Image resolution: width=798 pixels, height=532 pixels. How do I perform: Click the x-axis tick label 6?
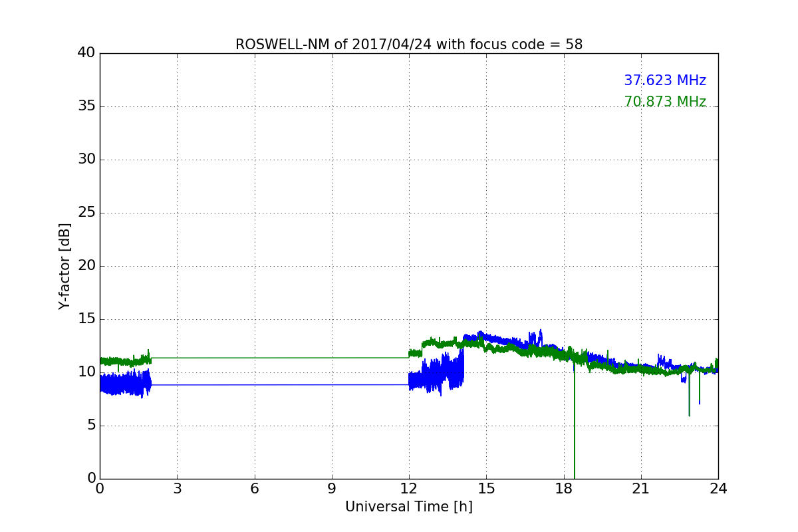pos(254,489)
